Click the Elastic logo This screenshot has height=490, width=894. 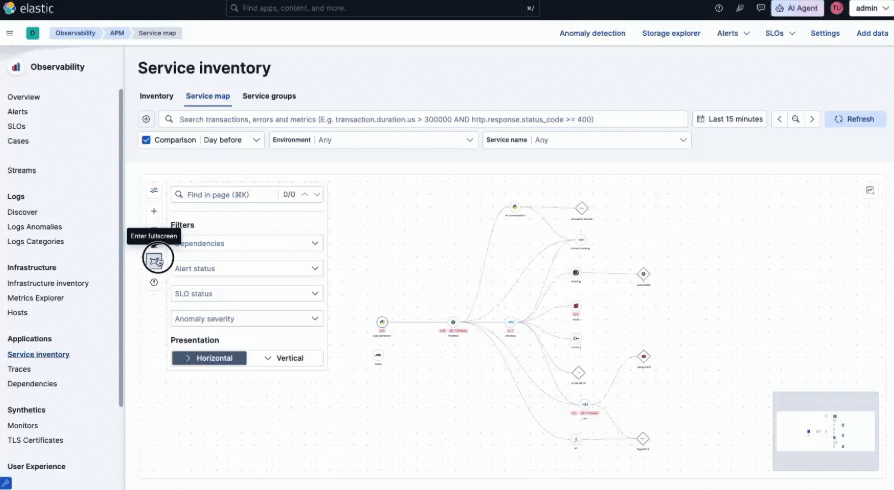click(28, 8)
